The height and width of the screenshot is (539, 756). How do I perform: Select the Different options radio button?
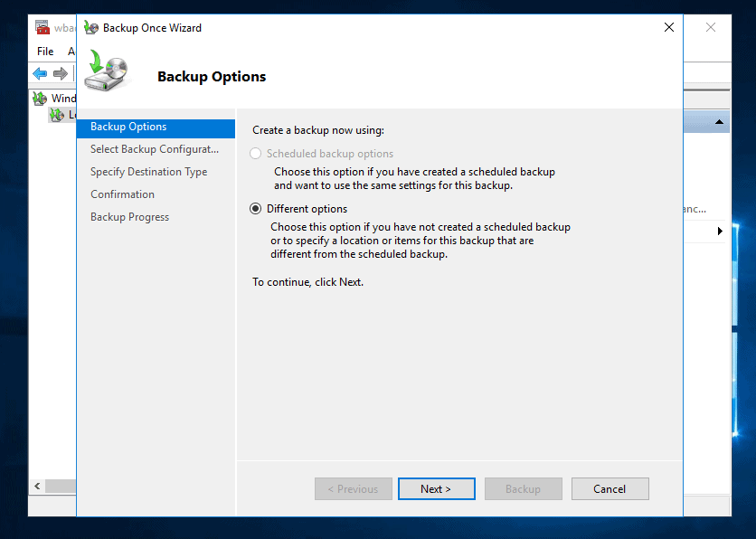pyautogui.click(x=256, y=209)
